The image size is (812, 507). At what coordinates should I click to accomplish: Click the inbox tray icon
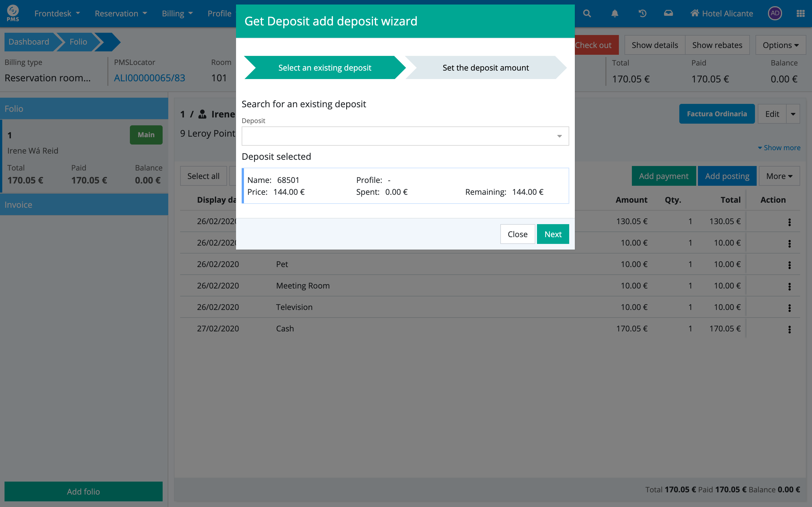click(668, 14)
